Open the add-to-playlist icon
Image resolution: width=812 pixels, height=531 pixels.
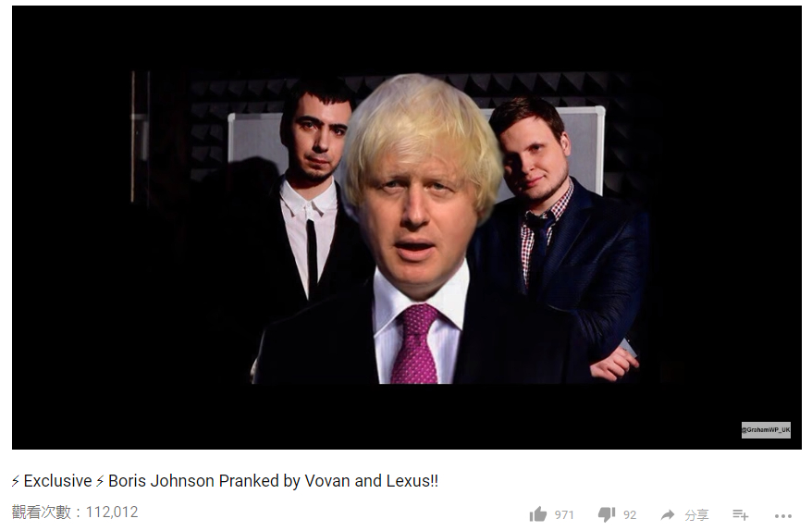click(x=741, y=514)
